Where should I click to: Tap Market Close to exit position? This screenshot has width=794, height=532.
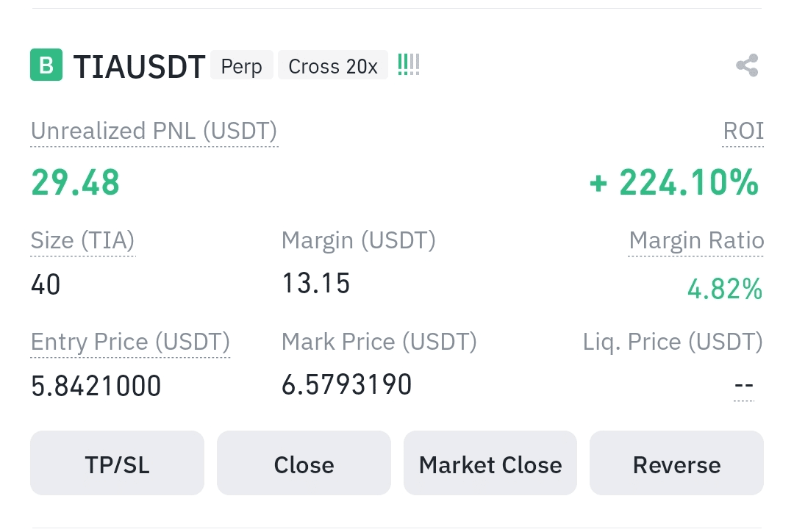click(490, 464)
